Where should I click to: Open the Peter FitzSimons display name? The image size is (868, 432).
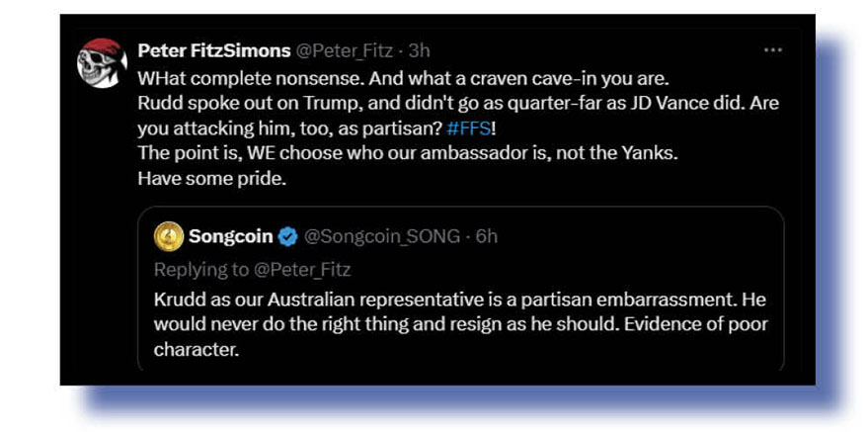pyautogui.click(x=214, y=50)
